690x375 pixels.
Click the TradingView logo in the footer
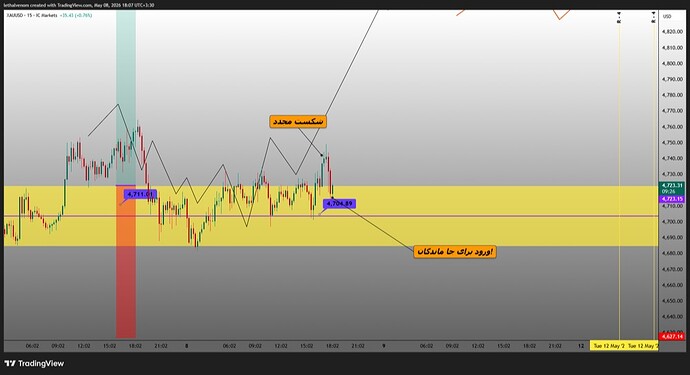(34, 364)
